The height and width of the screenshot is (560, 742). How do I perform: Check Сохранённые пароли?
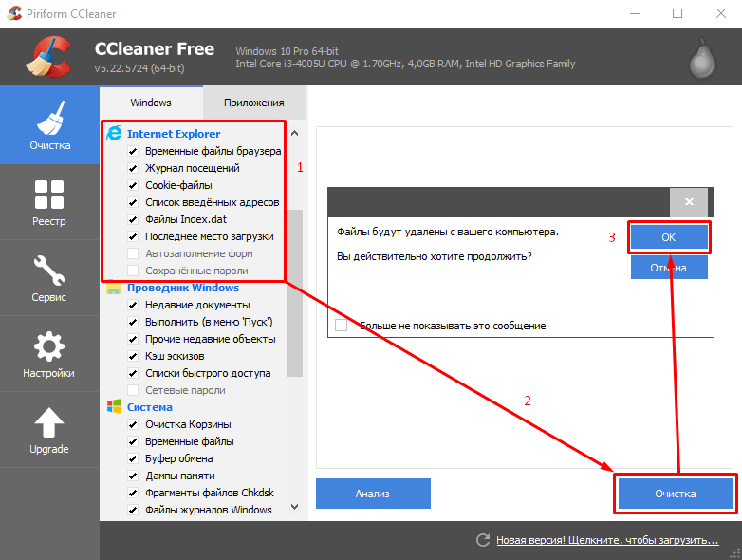point(133,271)
